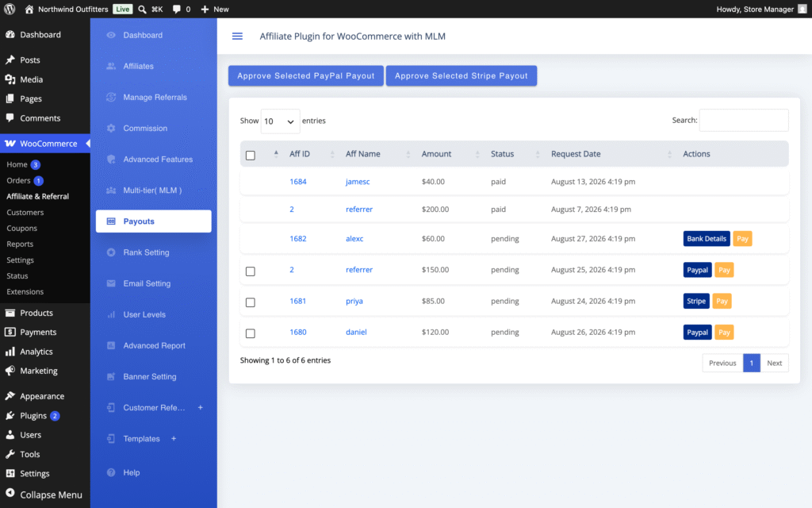Image resolution: width=812 pixels, height=508 pixels.
Task: Sort table by Status column
Action: (x=502, y=154)
